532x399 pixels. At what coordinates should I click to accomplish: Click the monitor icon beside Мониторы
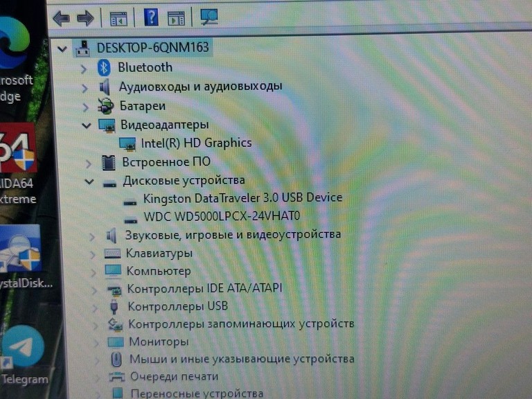coord(116,342)
